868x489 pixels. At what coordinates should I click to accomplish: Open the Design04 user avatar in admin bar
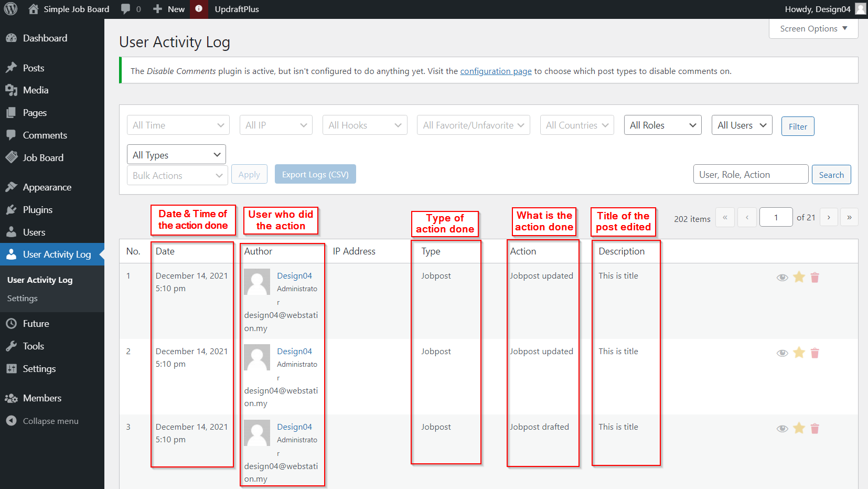[x=861, y=9]
